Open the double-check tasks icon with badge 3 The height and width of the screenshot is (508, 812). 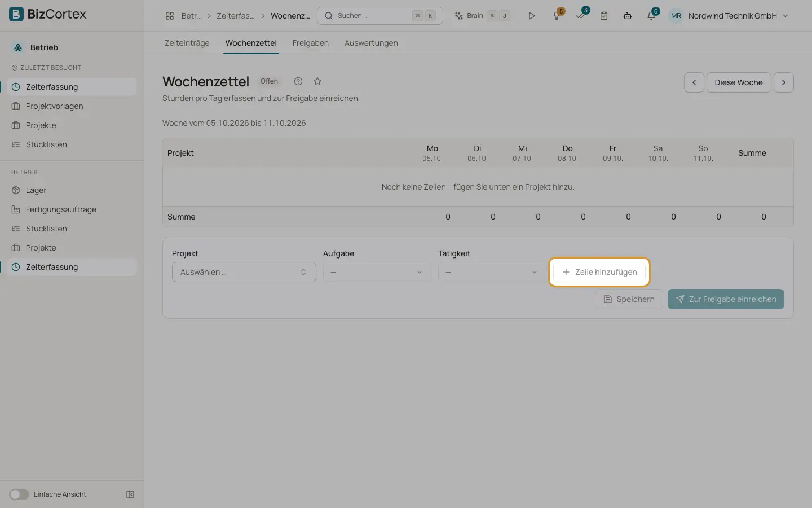pos(581,15)
